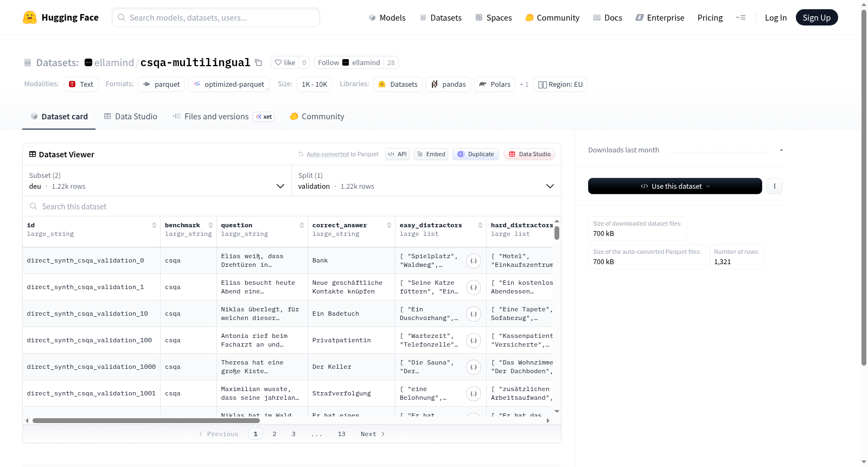This screenshot has width=868, height=467.
Task: Open the Files and versions tab
Action: pos(224,117)
